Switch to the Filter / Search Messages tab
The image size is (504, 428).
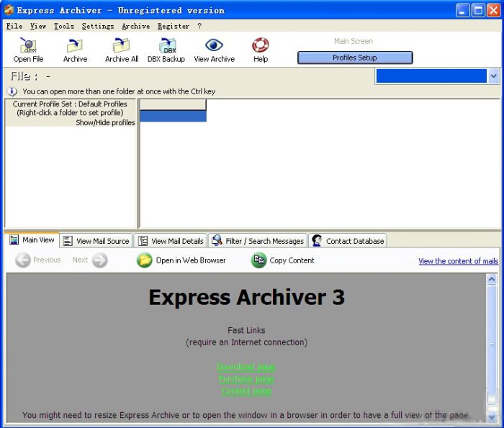pyautogui.click(x=258, y=241)
